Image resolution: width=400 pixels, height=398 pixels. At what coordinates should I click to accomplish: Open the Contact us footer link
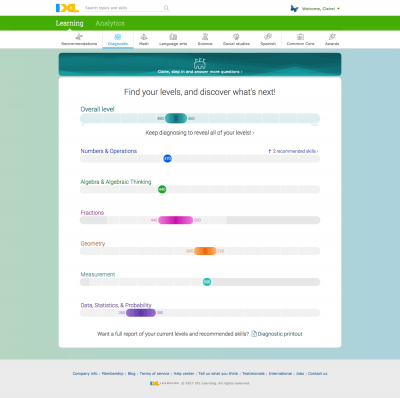(318, 374)
